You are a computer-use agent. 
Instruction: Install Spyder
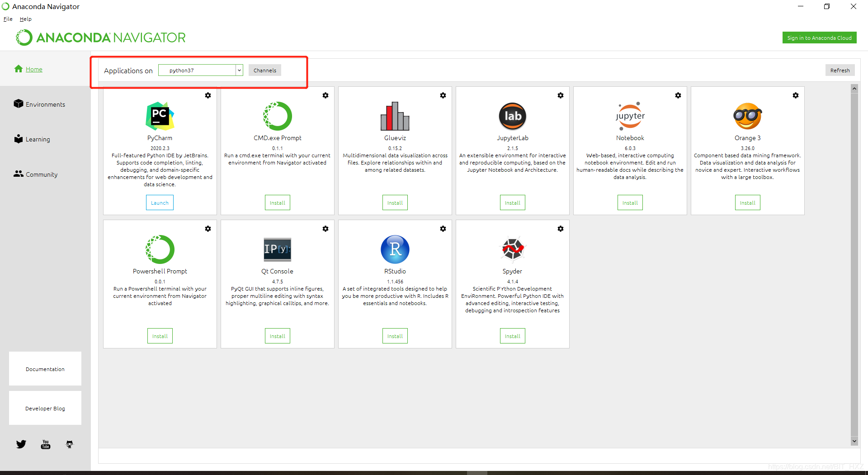click(513, 336)
